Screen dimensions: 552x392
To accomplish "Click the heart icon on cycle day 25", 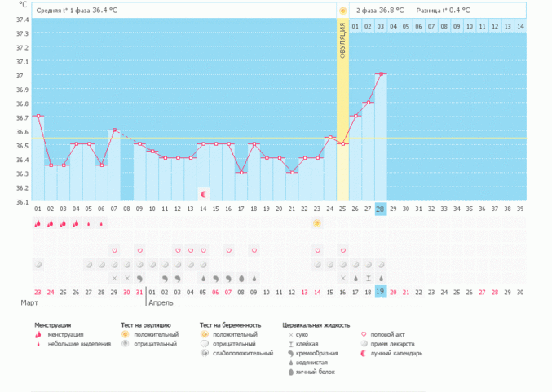I will 342,250.
